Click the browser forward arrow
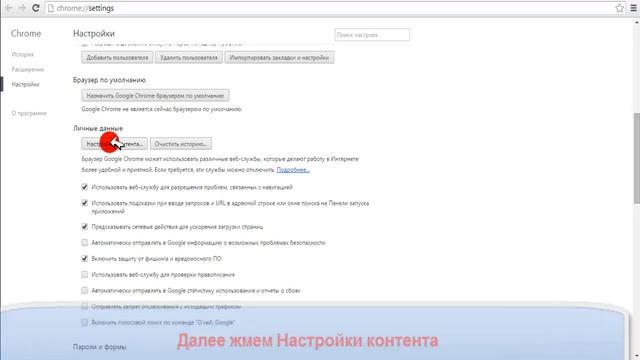The image size is (640, 360). [x=22, y=8]
